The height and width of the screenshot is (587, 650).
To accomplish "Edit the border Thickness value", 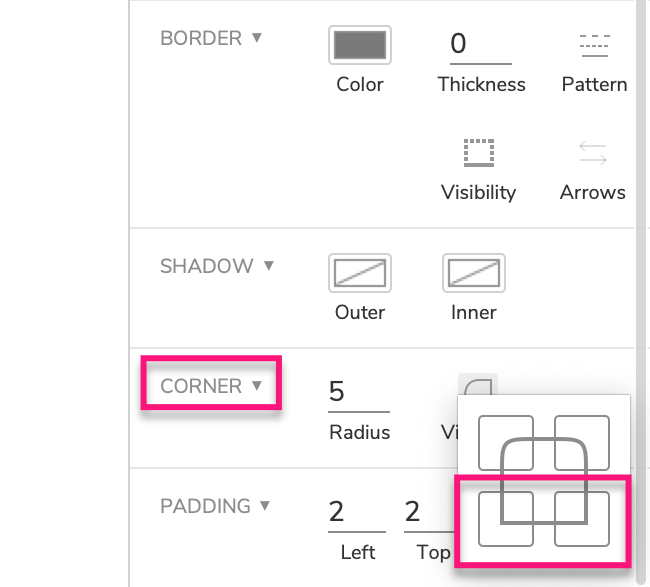I will (474, 44).
